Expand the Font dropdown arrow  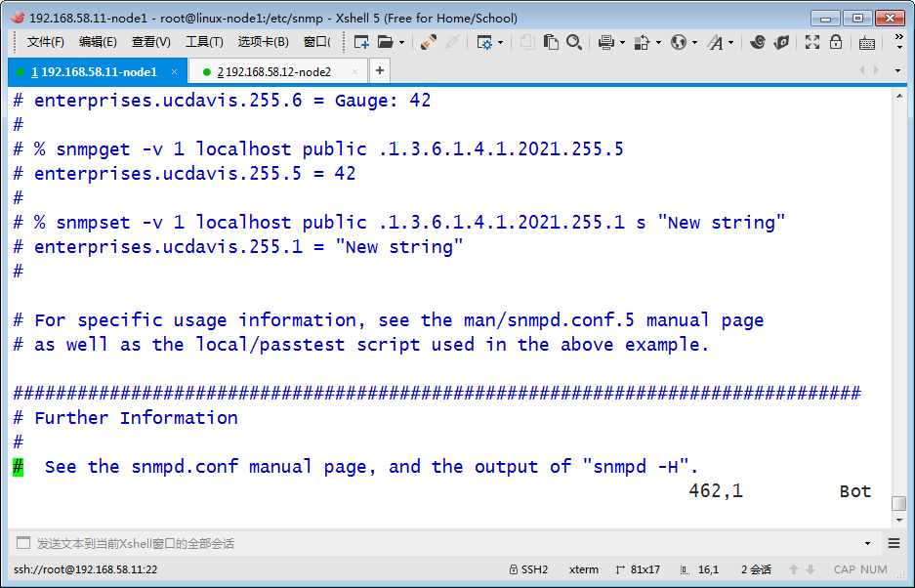pyautogui.click(x=730, y=43)
